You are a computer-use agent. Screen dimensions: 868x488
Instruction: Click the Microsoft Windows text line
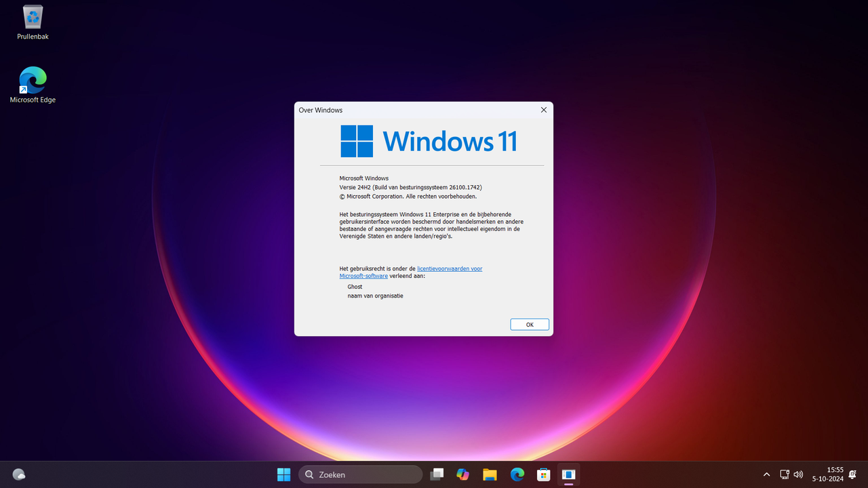364,178
